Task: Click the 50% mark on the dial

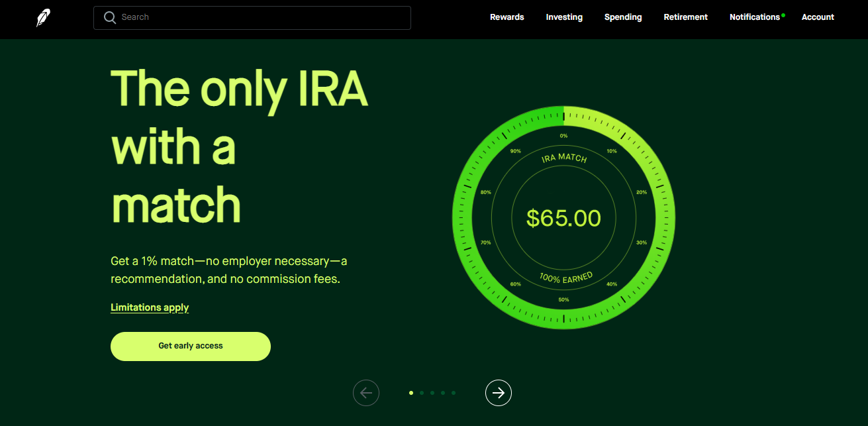Action: [x=563, y=299]
